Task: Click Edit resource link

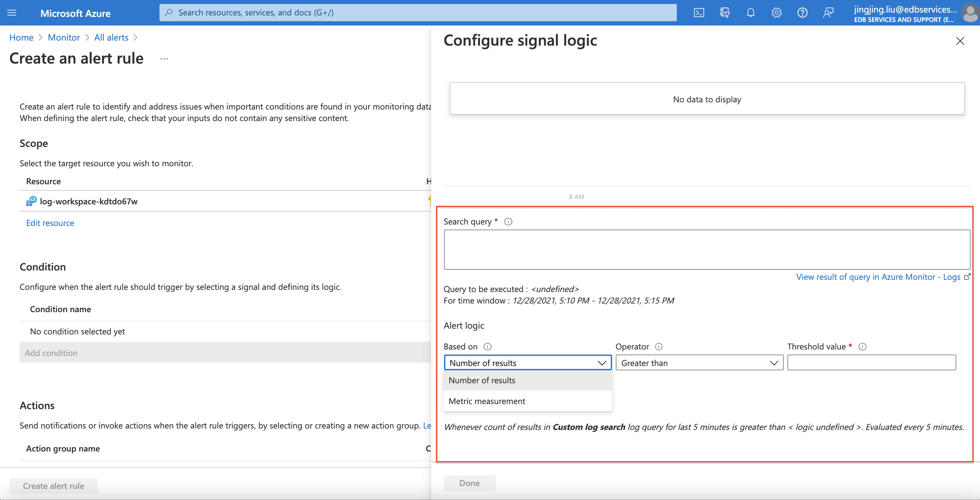Action: 50,223
